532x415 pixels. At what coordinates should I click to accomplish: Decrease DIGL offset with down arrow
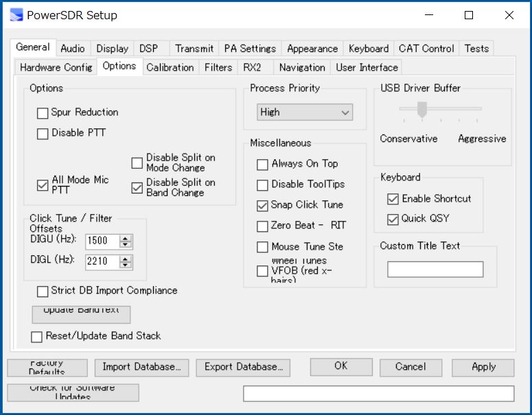click(126, 265)
